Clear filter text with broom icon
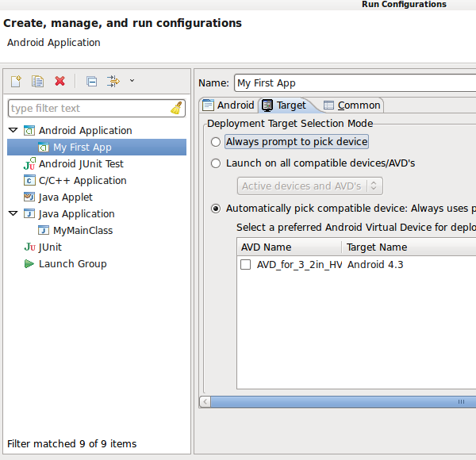The image size is (476, 460). 176,108
